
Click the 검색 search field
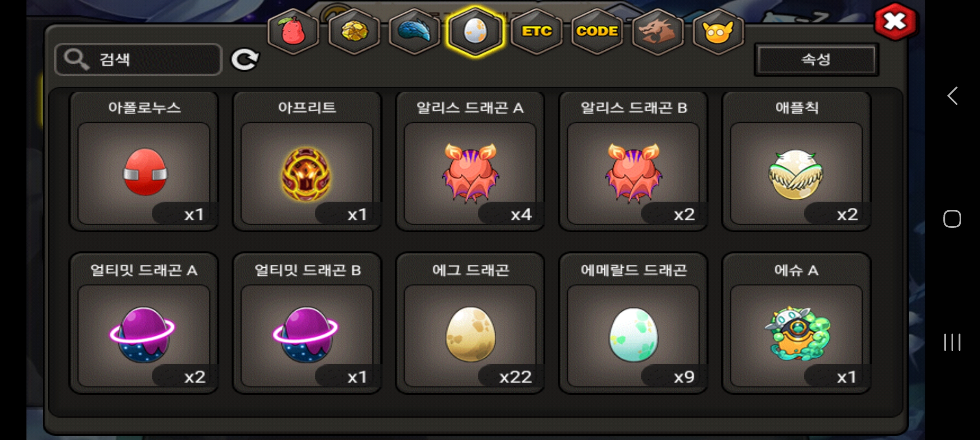click(138, 59)
